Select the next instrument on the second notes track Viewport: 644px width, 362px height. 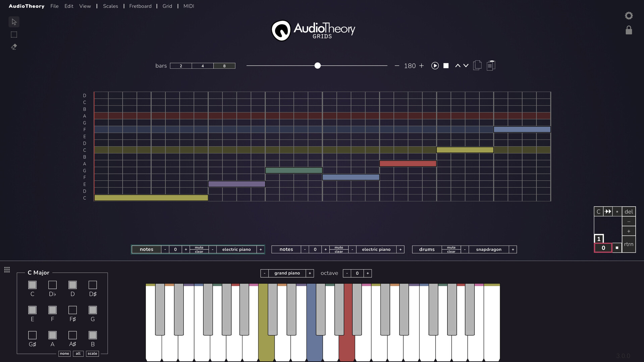click(400, 249)
